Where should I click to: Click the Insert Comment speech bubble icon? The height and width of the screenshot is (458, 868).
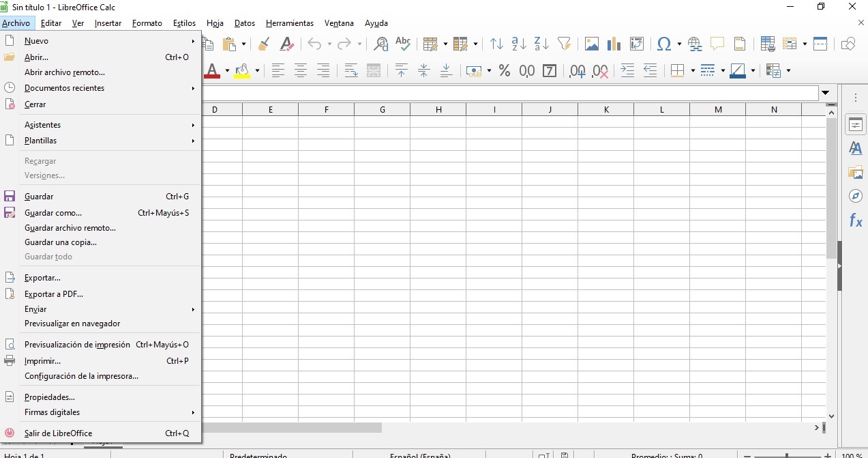click(717, 44)
